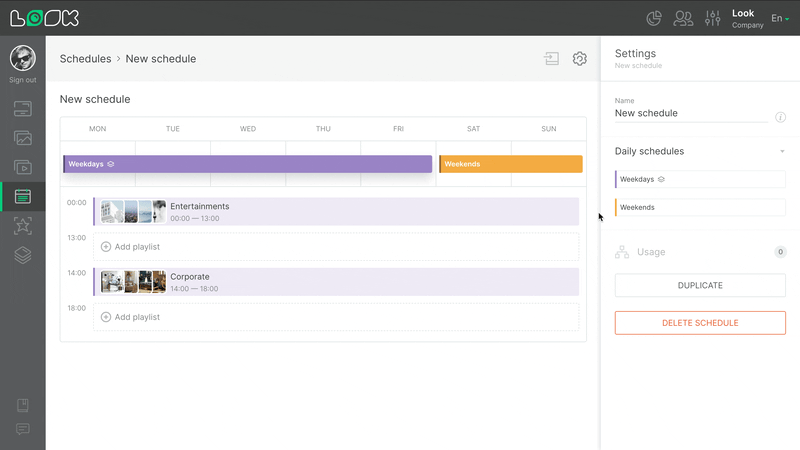
Task: Collapse the Daily schedules section
Action: point(782,152)
